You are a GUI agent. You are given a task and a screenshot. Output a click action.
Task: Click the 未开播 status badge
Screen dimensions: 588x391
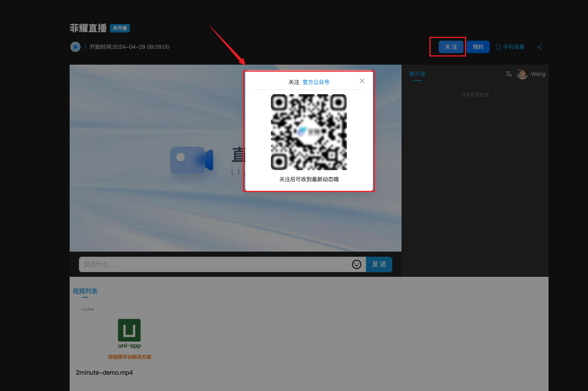tap(120, 28)
